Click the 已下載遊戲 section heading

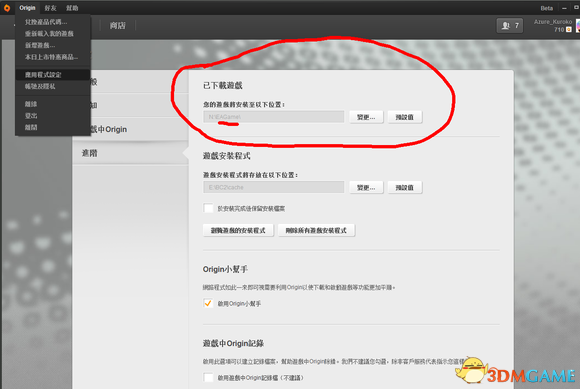point(223,85)
